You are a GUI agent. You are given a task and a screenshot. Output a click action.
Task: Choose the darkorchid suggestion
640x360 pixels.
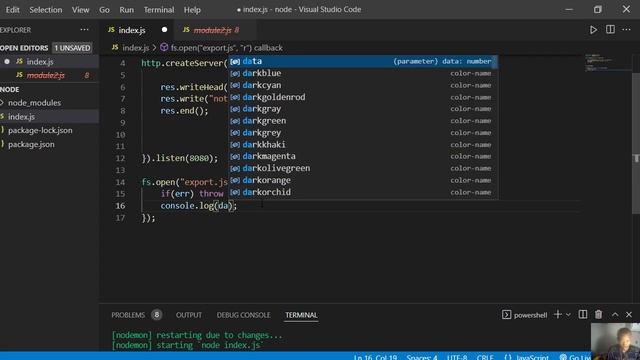pyautogui.click(x=363, y=192)
